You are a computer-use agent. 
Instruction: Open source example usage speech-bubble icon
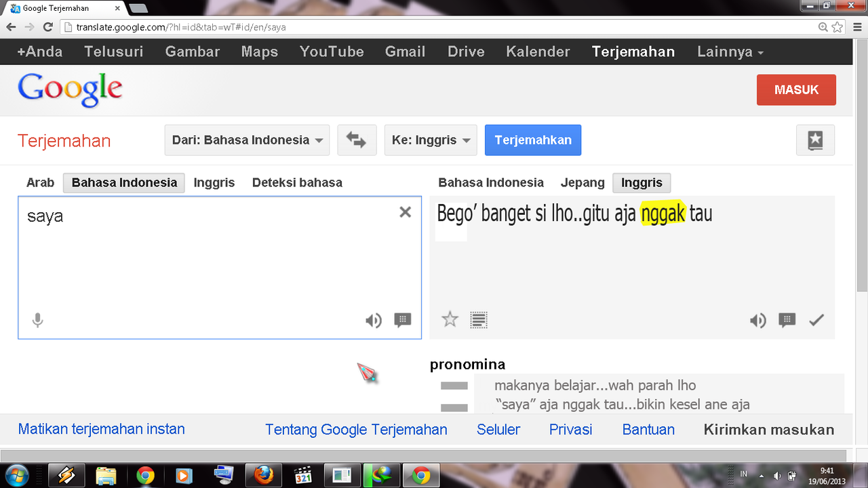pos(403,320)
